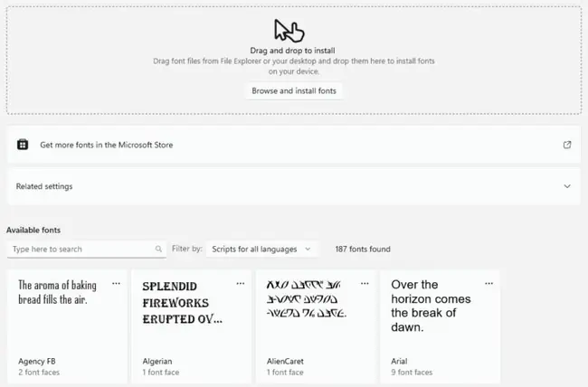Screen dimensions: 588x387
Task: Open the Algerian font card
Action: (x=192, y=327)
